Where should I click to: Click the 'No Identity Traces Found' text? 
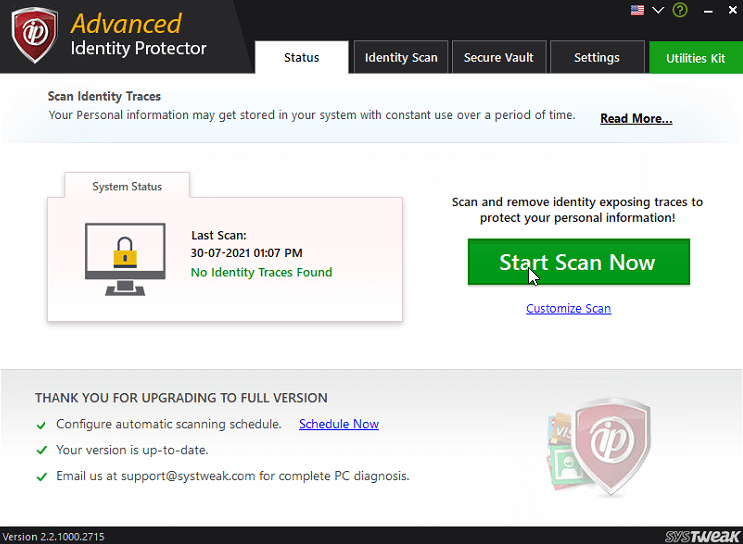(x=261, y=272)
